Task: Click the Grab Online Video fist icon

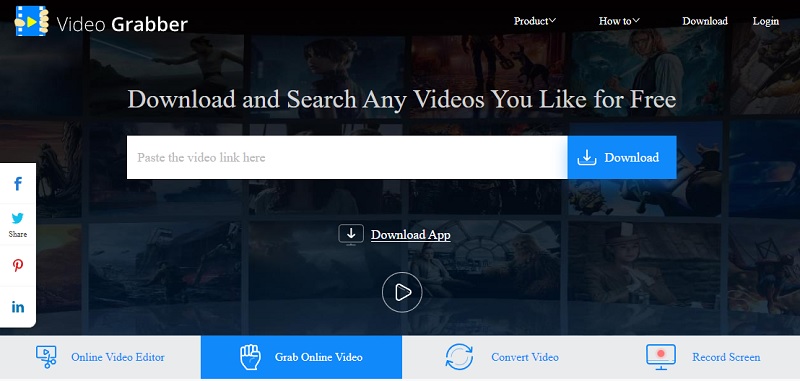Action: pyautogui.click(x=250, y=357)
